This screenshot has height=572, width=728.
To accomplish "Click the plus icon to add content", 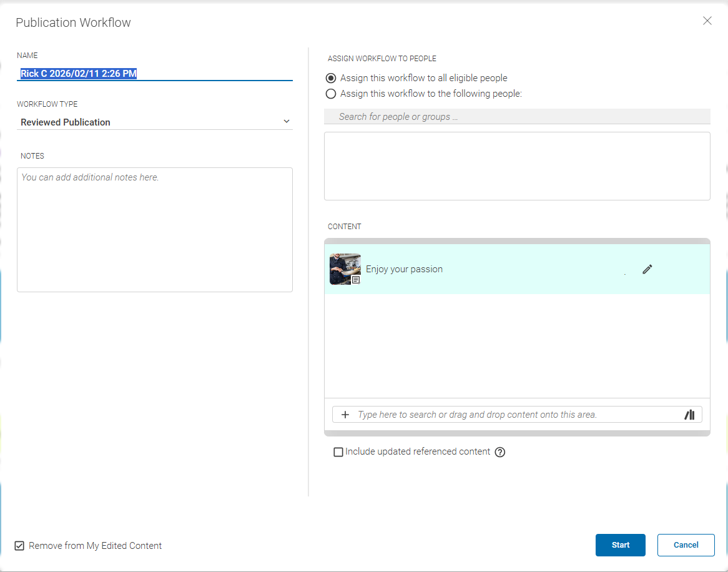I will pos(345,414).
